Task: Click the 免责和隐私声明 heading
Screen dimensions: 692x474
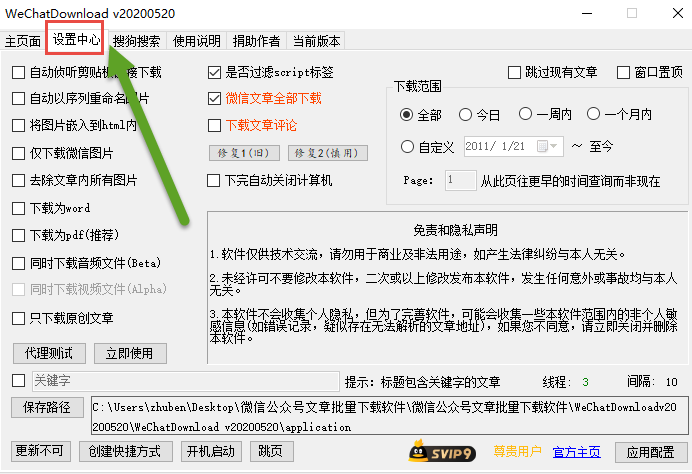Action: tap(455, 230)
